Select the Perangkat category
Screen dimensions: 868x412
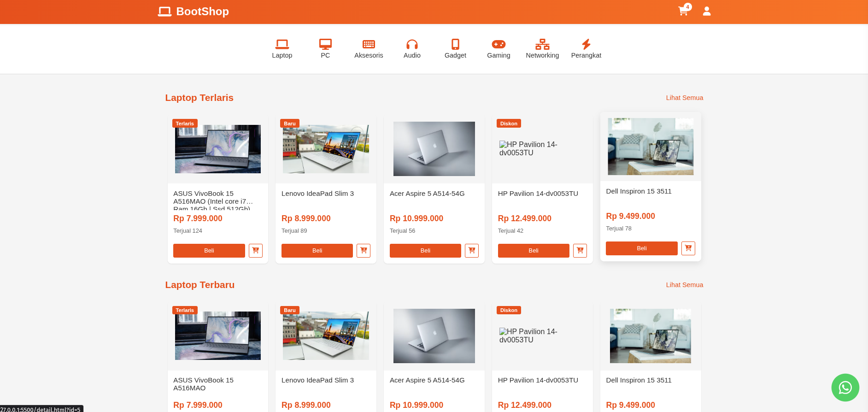tap(586, 49)
